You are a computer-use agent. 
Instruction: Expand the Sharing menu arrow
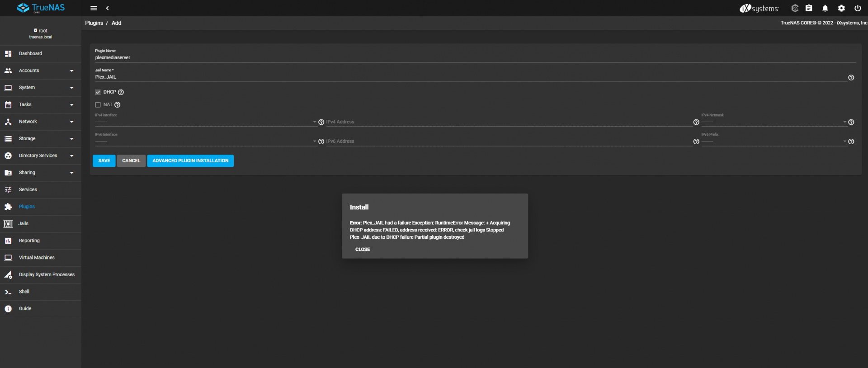coord(71,173)
